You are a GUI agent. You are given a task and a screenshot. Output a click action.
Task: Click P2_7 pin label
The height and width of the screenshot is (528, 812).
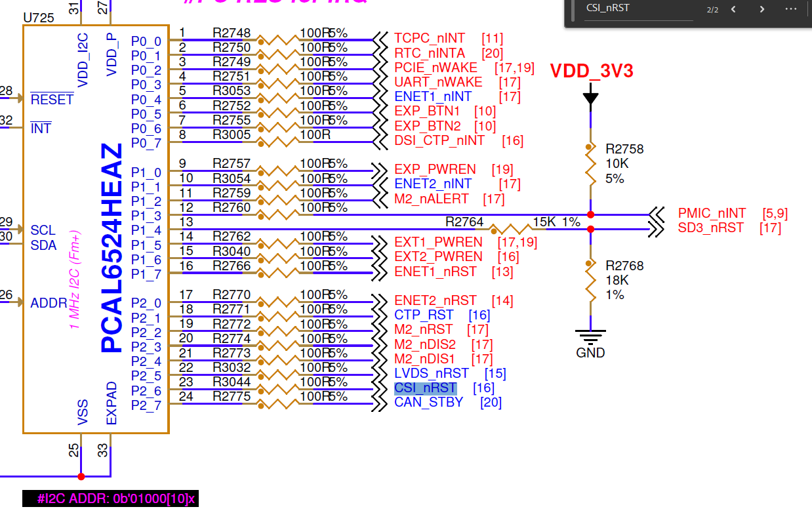click(146, 405)
